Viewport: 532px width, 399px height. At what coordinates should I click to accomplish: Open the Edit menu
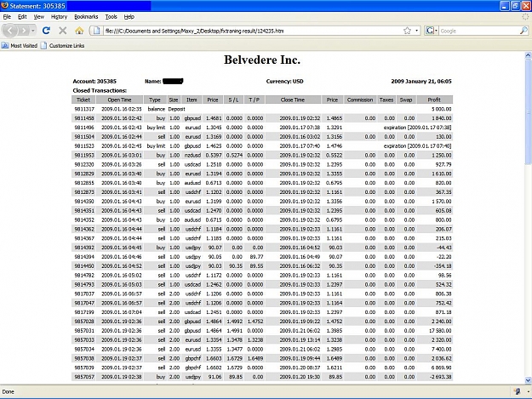22,17
